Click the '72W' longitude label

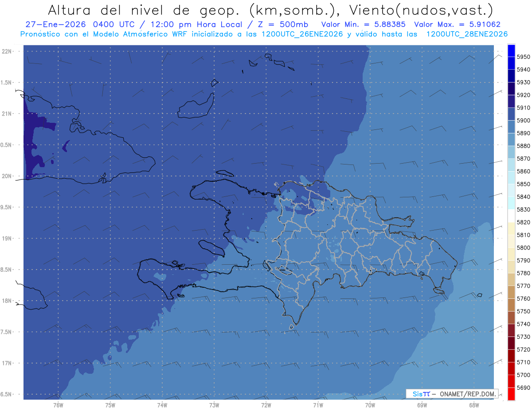266,405
